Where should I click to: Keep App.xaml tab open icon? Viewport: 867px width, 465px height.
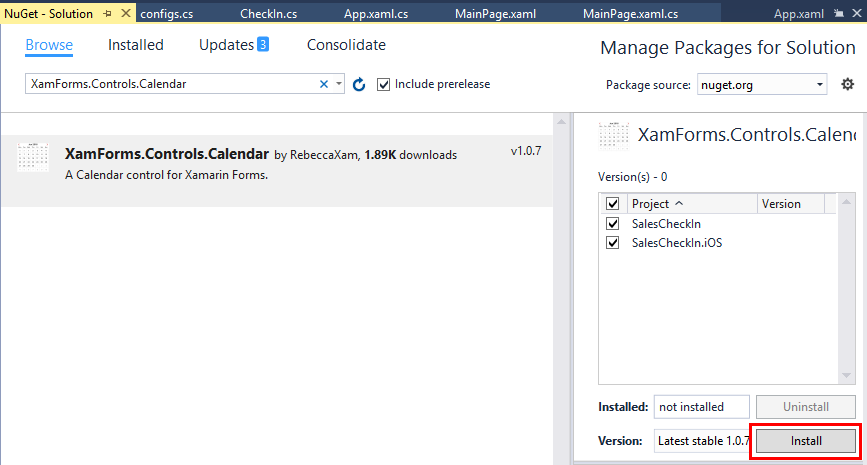coord(839,13)
